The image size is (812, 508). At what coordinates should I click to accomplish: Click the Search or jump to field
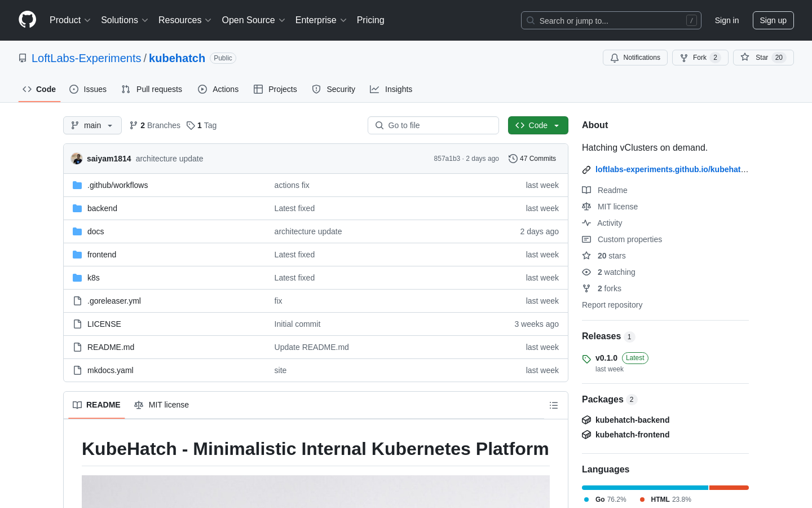[x=611, y=20]
